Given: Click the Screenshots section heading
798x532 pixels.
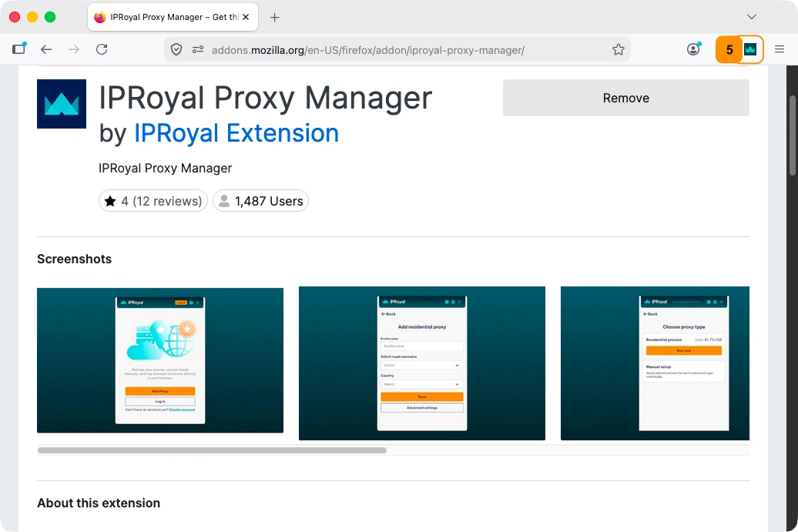Looking at the screenshot, I should coord(74,259).
